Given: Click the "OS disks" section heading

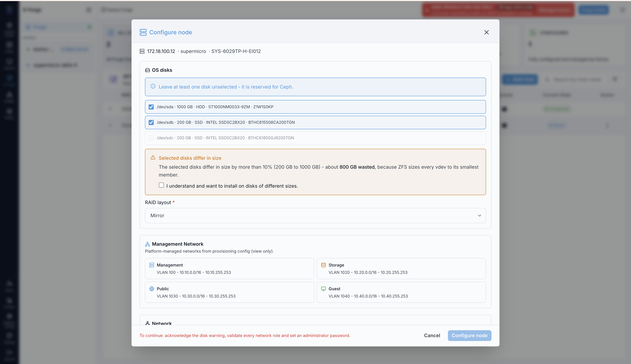Looking at the screenshot, I should pyautogui.click(x=162, y=70).
